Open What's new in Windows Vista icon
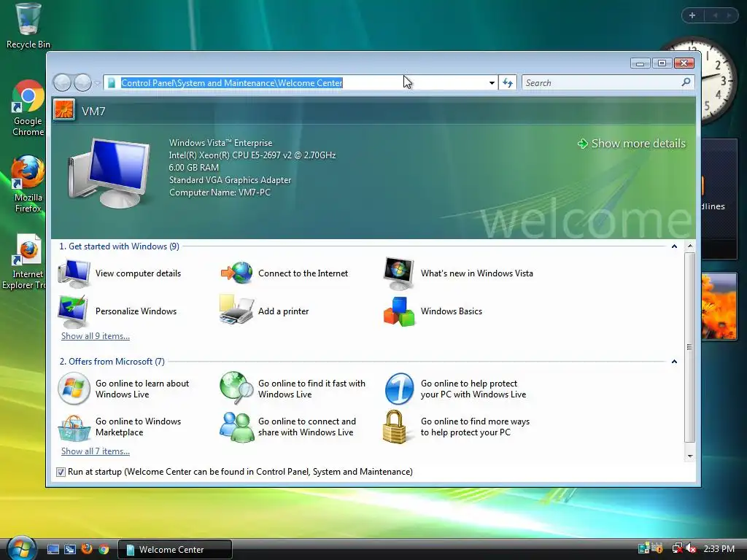 pyautogui.click(x=399, y=274)
